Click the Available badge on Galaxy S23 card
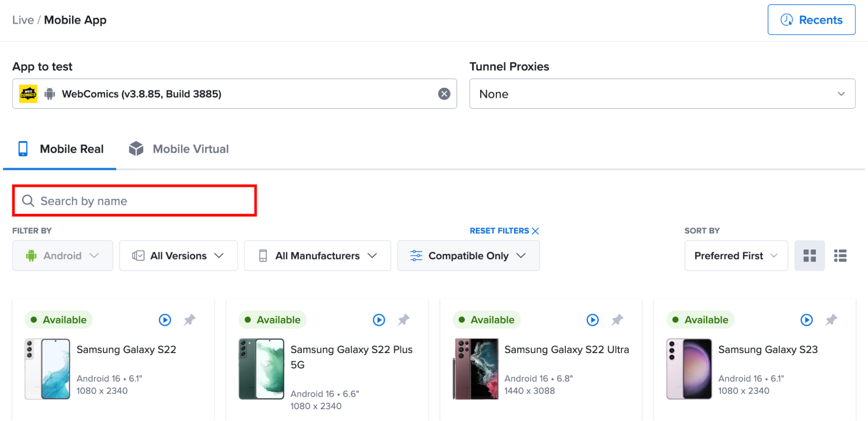 [700, 320]
